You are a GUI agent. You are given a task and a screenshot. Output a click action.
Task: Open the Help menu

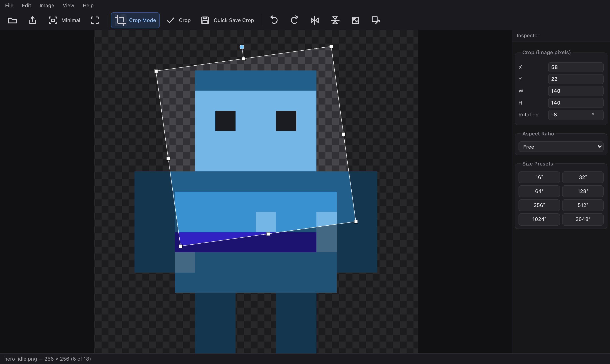(88, 5)
